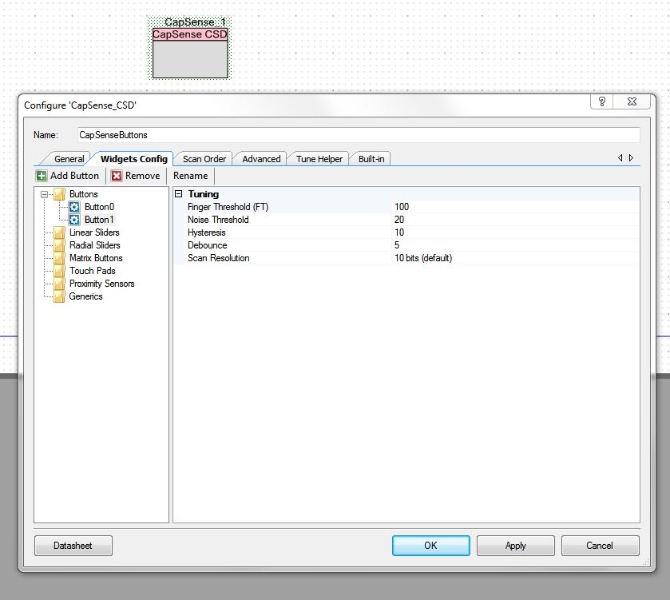Select the Button1 widget item

(x=98, y=220)
